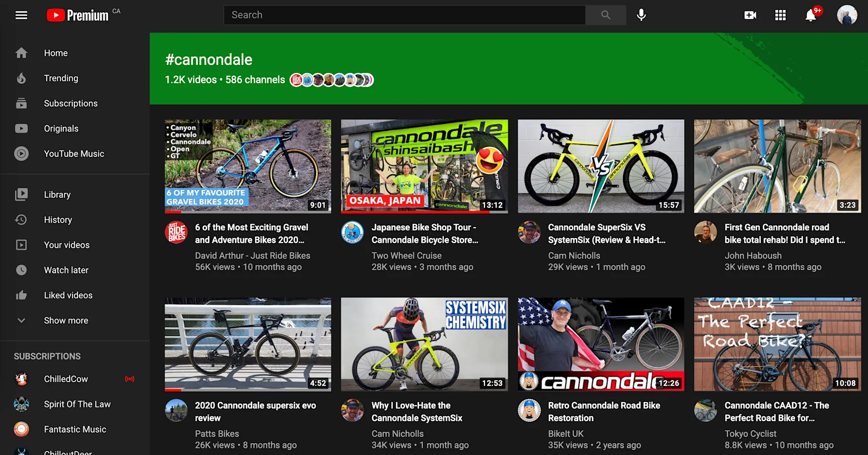
Task: Click the YouTube Premium logo
Action: pos(78,15)
